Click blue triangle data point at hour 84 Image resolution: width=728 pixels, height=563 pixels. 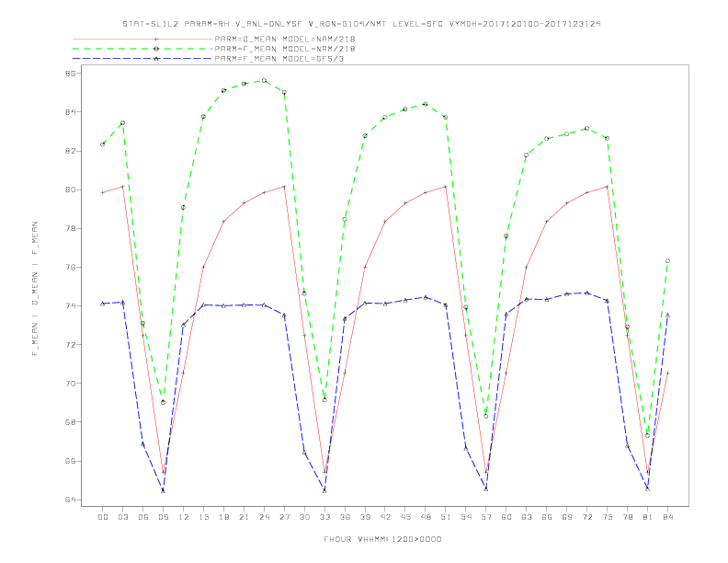(667, 315)
